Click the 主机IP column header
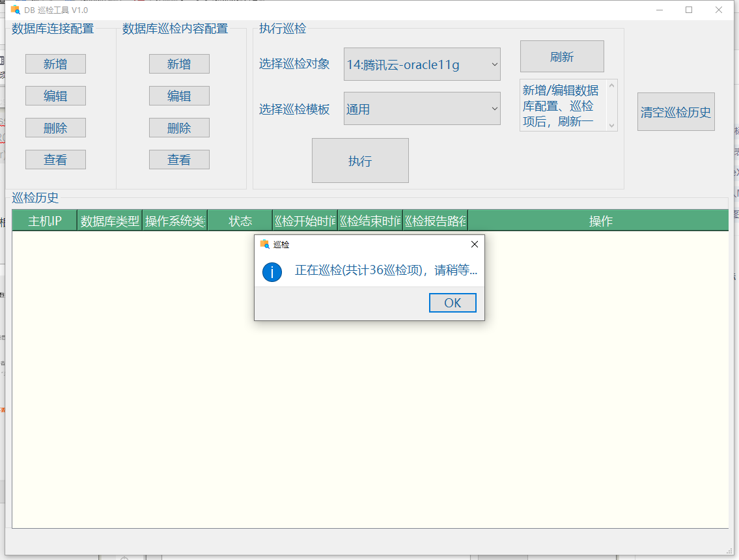Viewport: 739px width, 560px height. (44, 221)
